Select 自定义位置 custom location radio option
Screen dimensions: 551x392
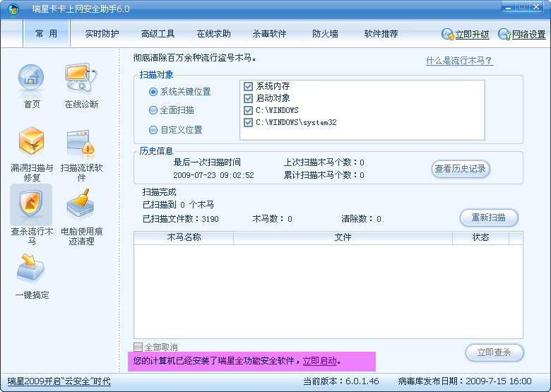pyautogui.click(x=153, y=130)
